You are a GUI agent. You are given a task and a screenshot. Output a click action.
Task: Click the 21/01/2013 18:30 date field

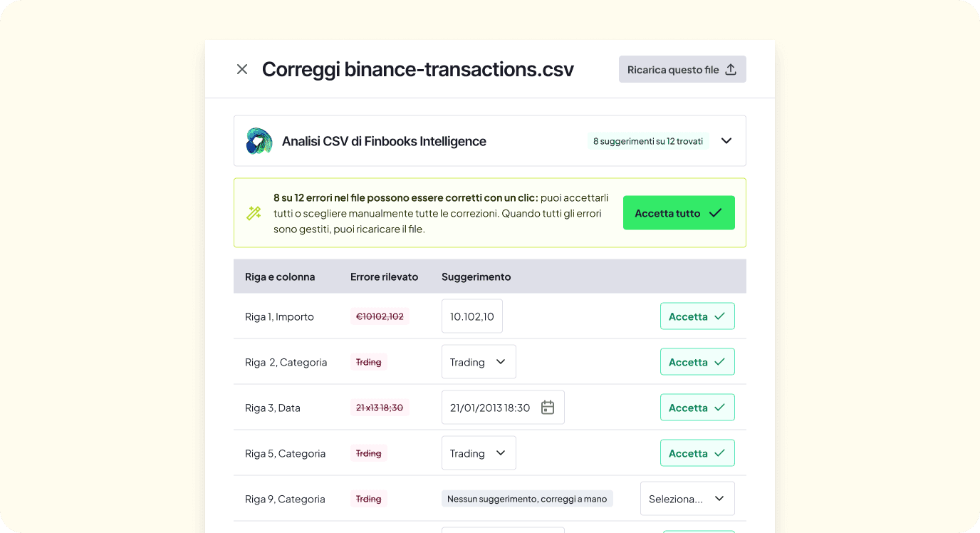coord(503,408)
